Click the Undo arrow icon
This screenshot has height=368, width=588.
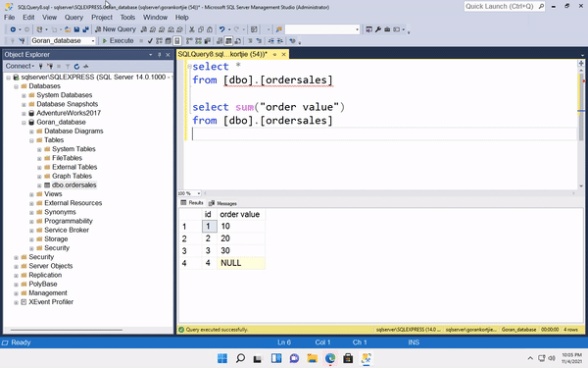[x=222, y=29]
